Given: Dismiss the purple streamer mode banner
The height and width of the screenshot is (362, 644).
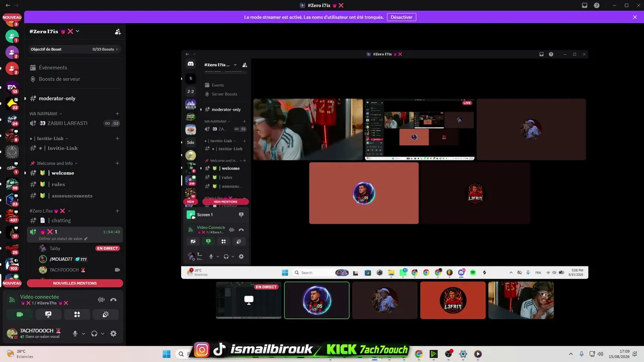Looking at the screenshot, I should [635, 17].
